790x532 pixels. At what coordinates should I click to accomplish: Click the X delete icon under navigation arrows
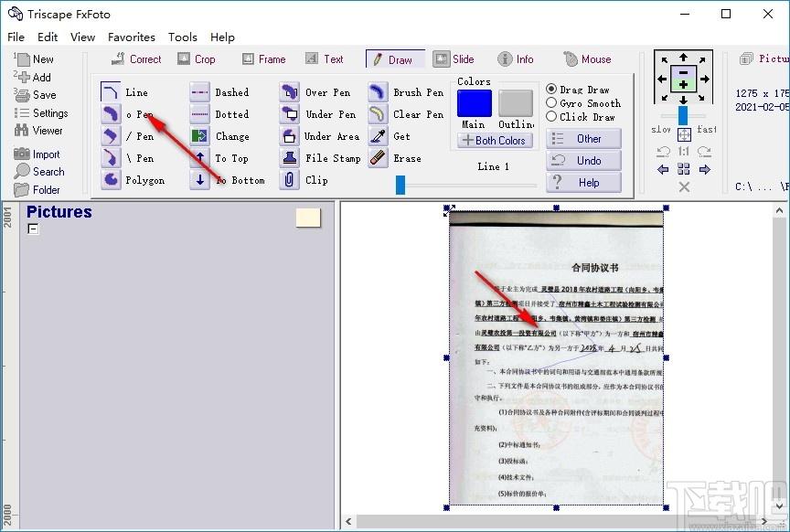click(x=684, y=187)
